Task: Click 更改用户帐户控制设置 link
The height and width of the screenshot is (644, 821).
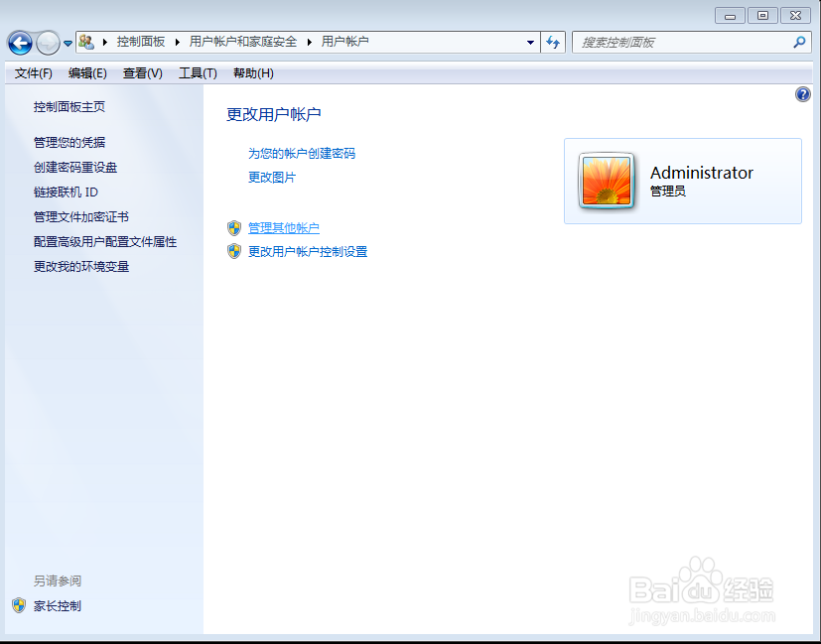Action: coord(308,252)
